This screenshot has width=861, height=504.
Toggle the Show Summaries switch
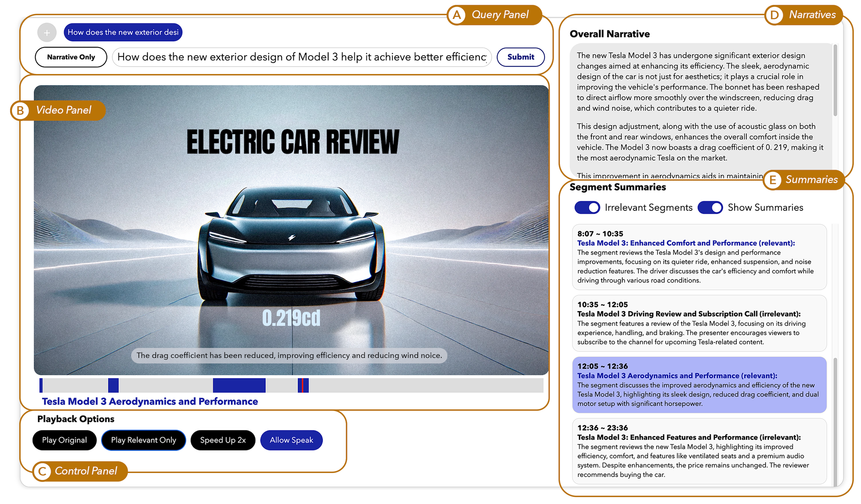710,208
